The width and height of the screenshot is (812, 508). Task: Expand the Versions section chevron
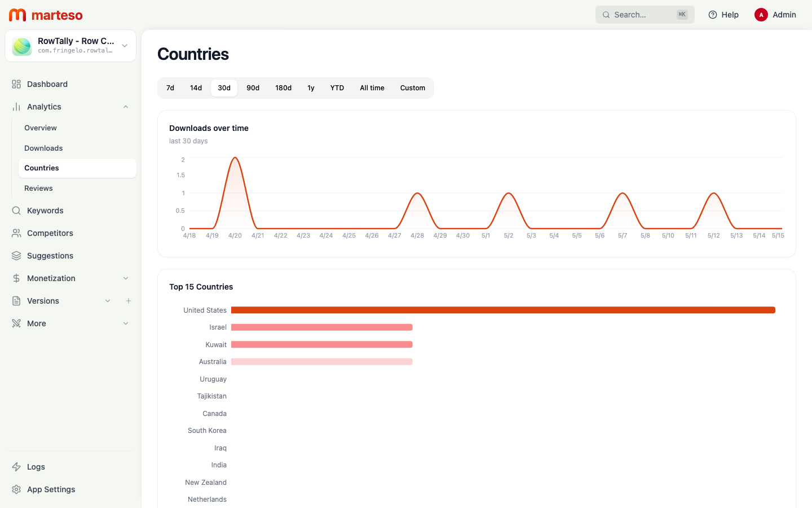coord(108,301)
